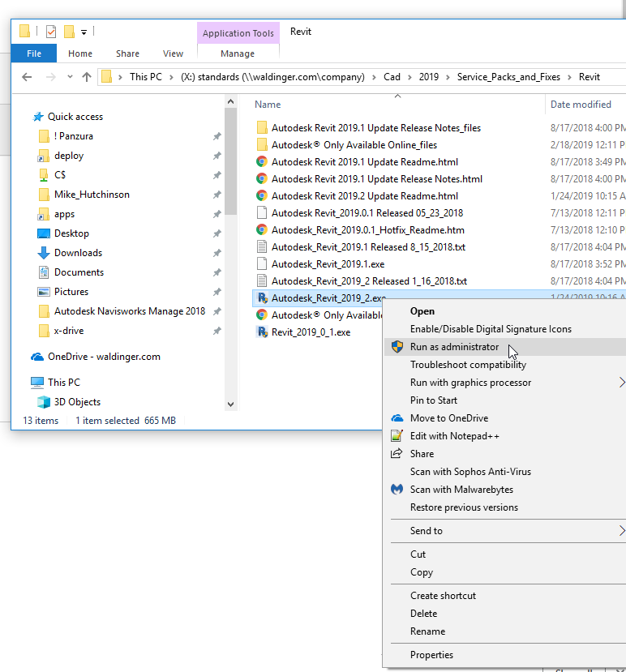626x672 pixels.
Task: Expand chevron after This PC in address bar
Action: click(171, 77)
